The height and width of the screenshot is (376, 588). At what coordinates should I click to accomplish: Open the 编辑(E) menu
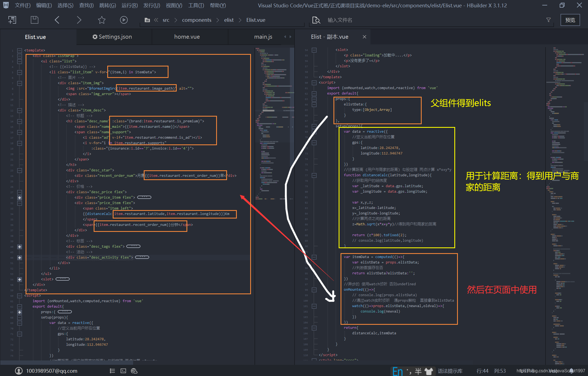[x=44, y=5]
